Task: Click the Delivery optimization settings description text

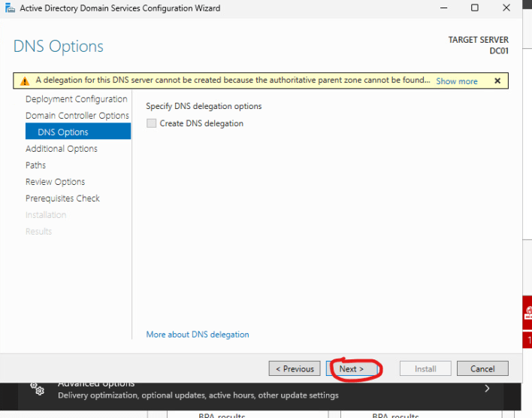Action: [x=198, y=395]
